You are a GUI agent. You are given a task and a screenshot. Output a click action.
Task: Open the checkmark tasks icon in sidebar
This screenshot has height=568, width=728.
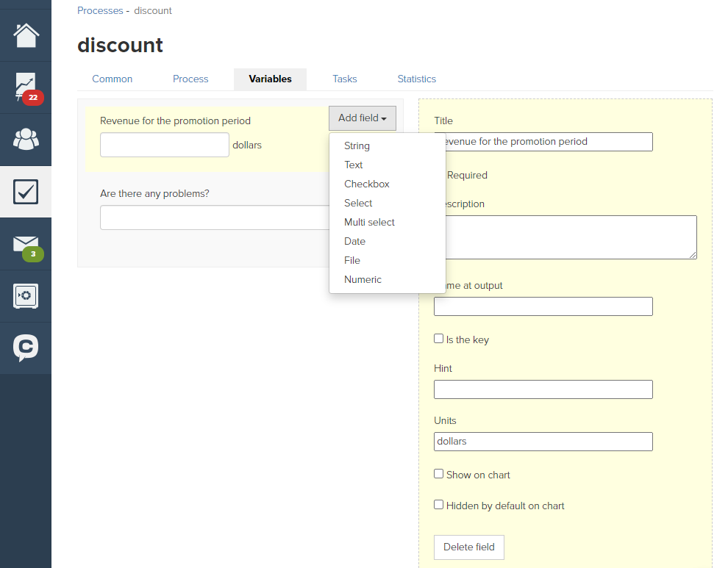[x=26, y=192]
